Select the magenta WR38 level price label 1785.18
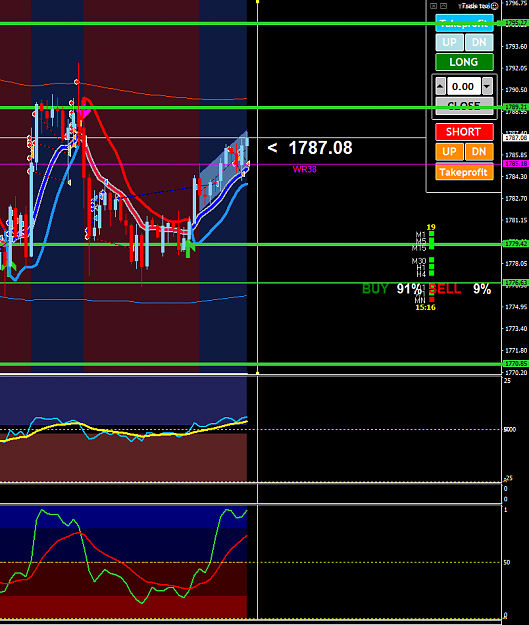The width and height of the screenshot is (529, 625). 516,164
